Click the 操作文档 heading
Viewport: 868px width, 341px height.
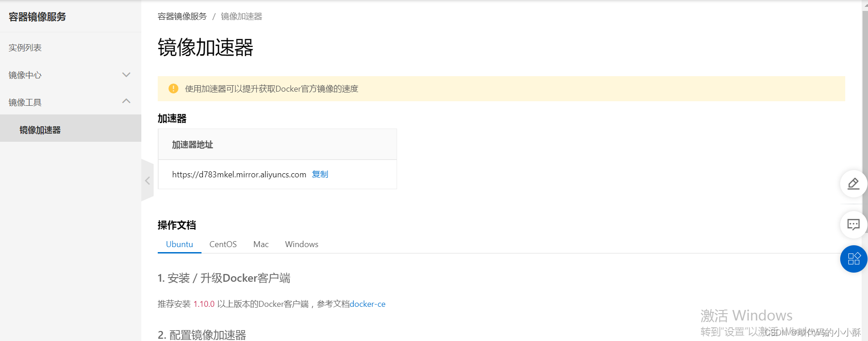tap(177, 225)
